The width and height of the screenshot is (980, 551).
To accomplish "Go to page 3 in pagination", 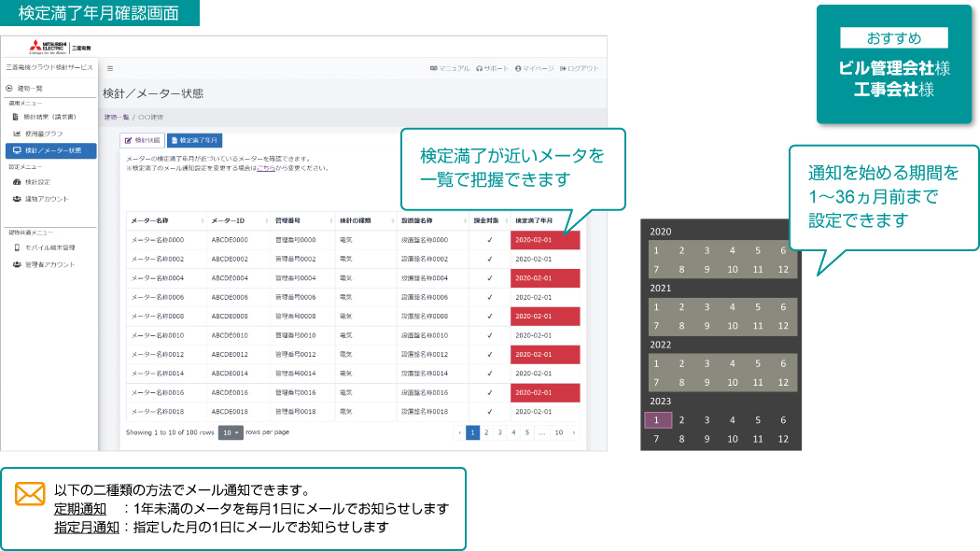I will (x=499, y=432).
